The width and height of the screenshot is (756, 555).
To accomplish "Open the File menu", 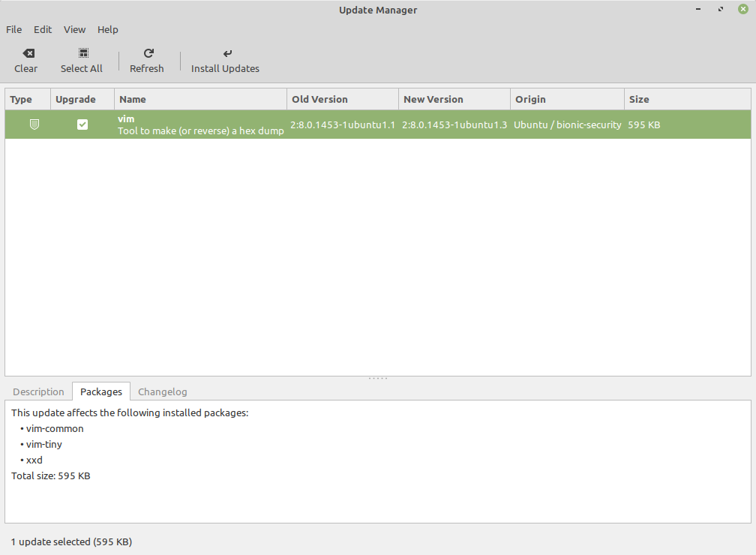I will click(x=14, y=29).
